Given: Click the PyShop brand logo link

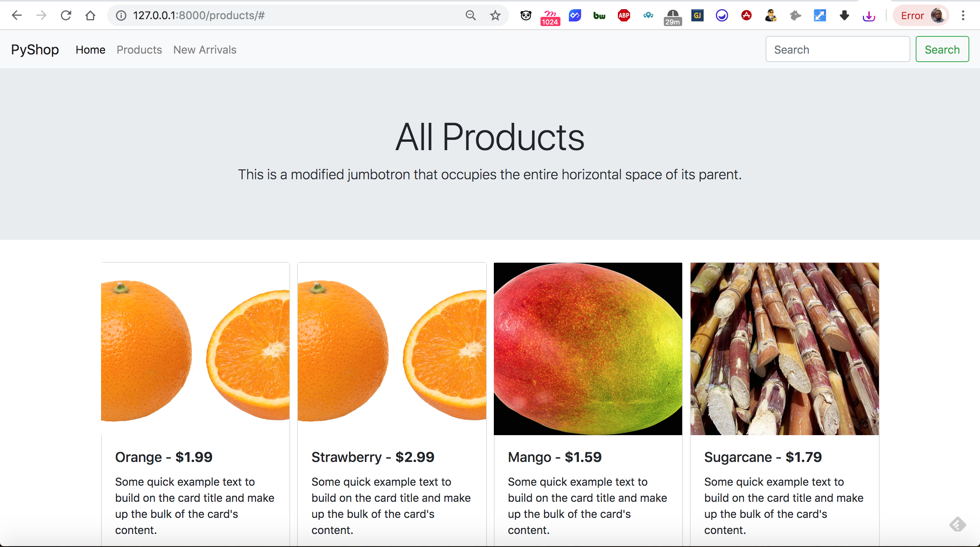Looking at the screenshot, I should coord(34,50).
